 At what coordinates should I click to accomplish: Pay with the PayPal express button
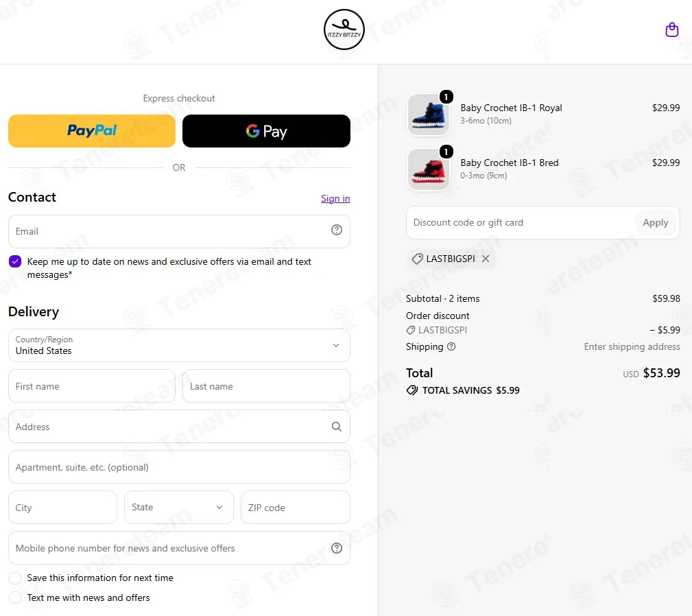92,131
